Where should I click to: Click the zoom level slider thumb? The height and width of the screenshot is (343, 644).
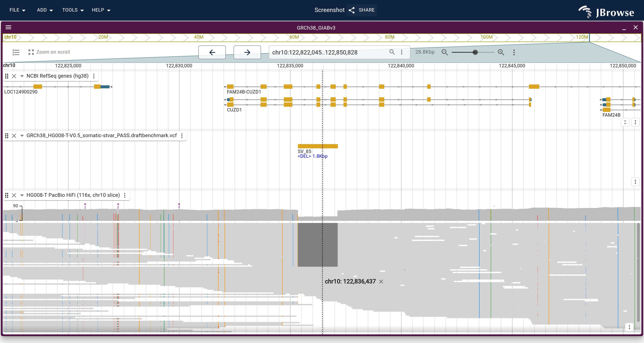pos(475,52)
